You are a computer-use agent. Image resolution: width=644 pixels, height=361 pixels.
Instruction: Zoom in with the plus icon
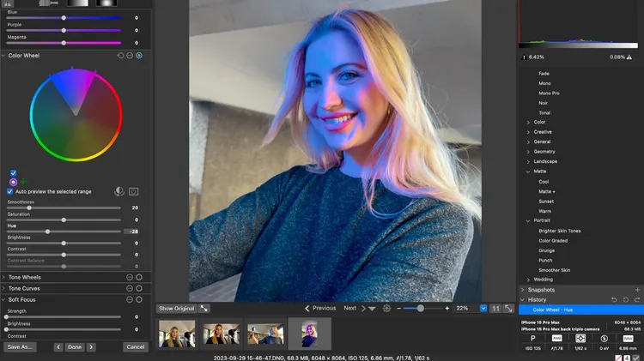(447, 309)
